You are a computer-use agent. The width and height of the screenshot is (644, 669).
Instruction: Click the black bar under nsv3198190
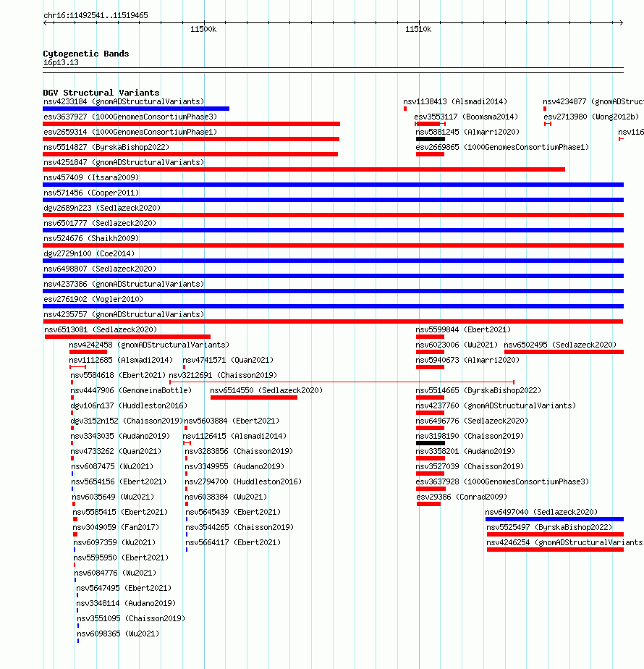431,443
